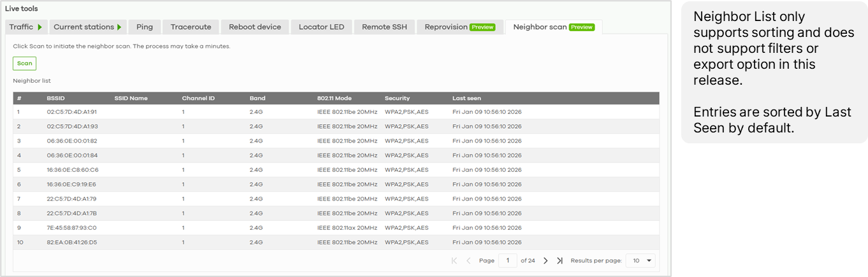Select BSSID 22:C5:7D:4D:A1:79
This screenshot has height=277, width=868.
click(x=72, y=199)
